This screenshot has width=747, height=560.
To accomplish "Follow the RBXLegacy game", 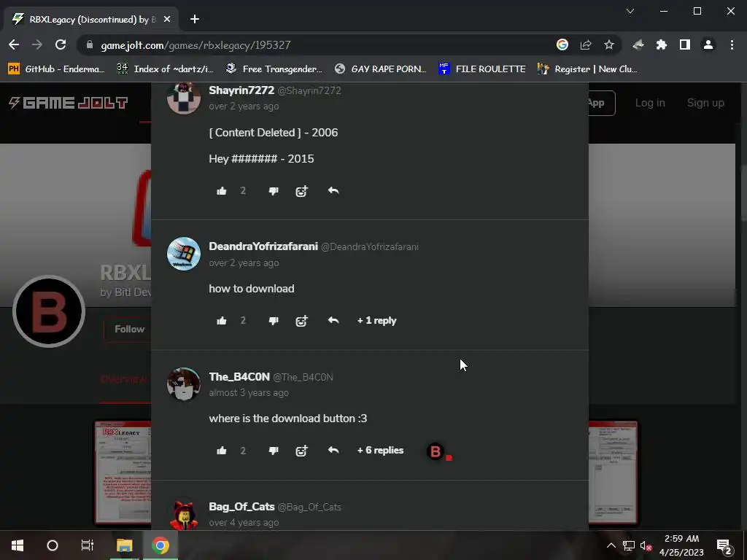I will [x=128, y=329].
